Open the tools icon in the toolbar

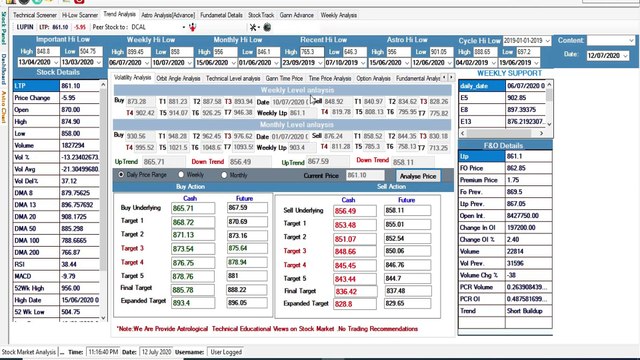[x=253, y=27]
